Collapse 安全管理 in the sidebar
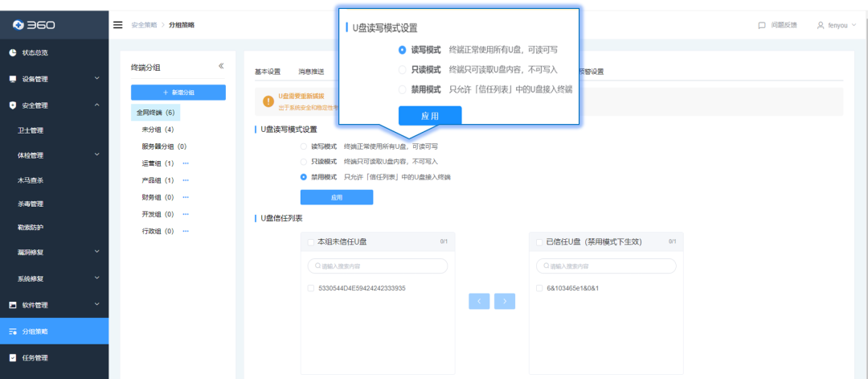The width and height of the screenshot is (868, 379). pos(55,105)
